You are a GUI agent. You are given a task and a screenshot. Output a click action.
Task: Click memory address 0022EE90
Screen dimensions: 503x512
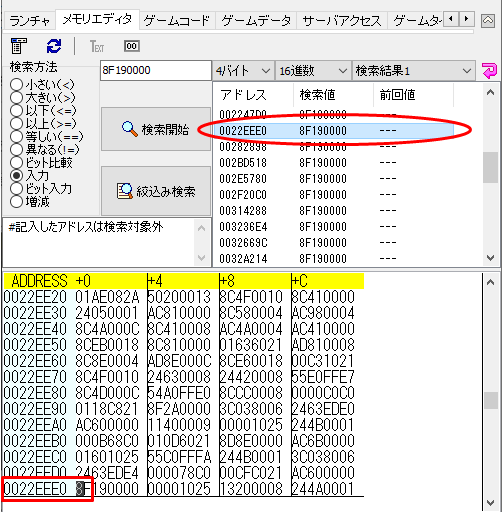35,409
